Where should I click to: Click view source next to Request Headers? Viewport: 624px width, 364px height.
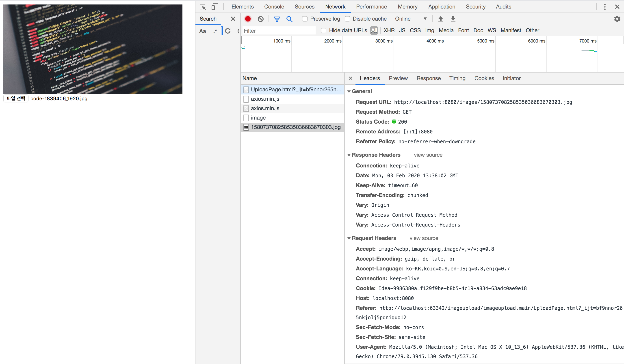point(424,238)
